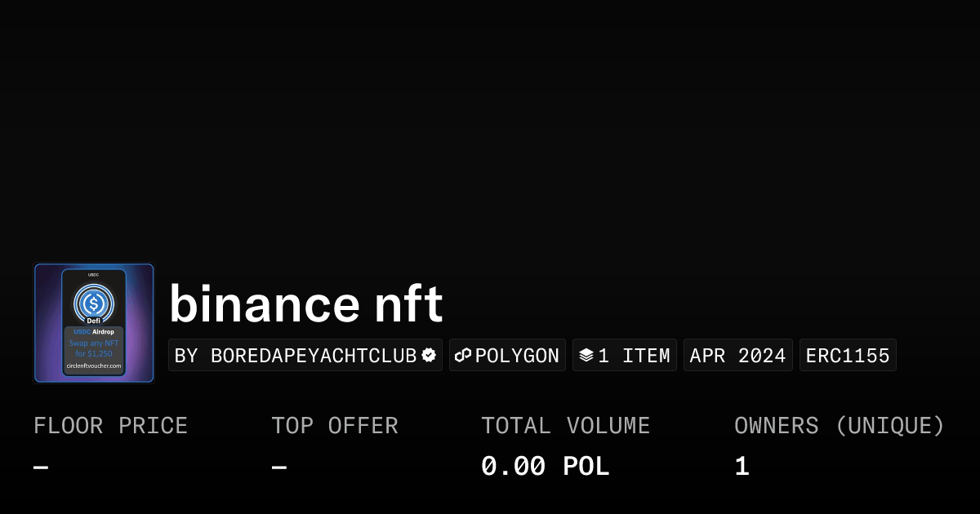This screenshot has width=980, height=514.
Task: Click the ERC1155 token standard badge
Action: 848,355
